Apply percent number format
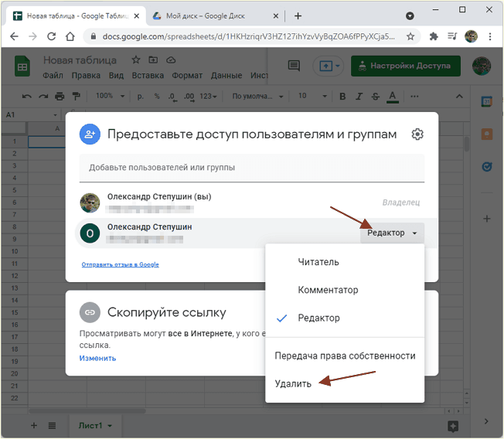The width and height of the screenshot is (504, 439). tap(157, 96)
